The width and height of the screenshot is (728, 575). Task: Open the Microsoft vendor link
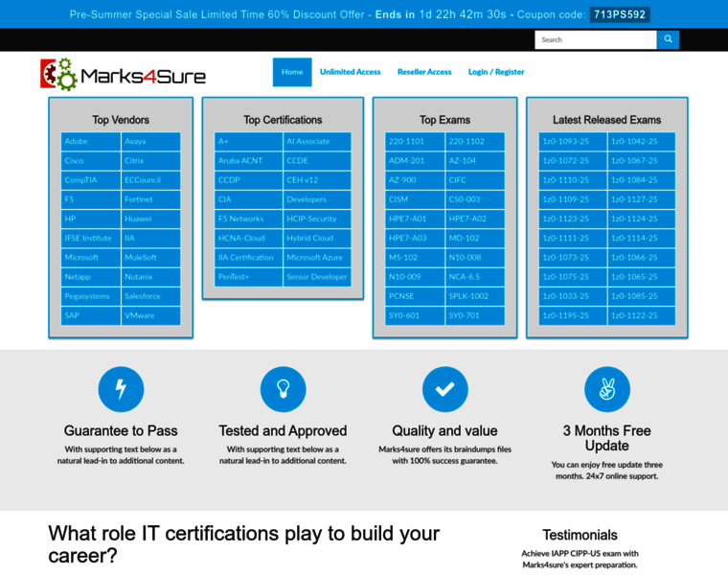(x=91, y=257)
